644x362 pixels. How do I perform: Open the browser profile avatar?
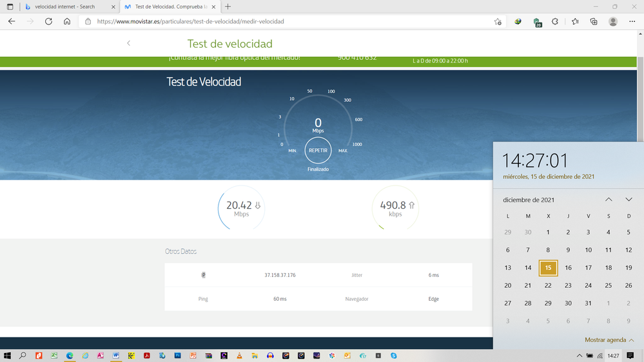click(613, 21)
